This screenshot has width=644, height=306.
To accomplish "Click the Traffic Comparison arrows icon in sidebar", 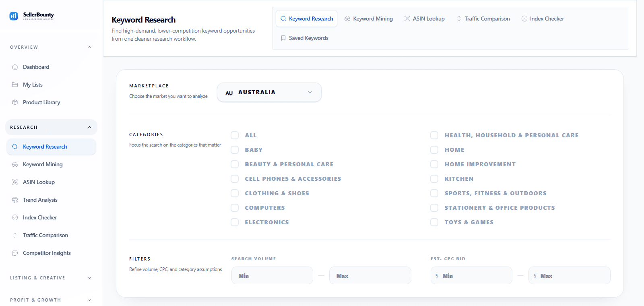I will [15, 236].
